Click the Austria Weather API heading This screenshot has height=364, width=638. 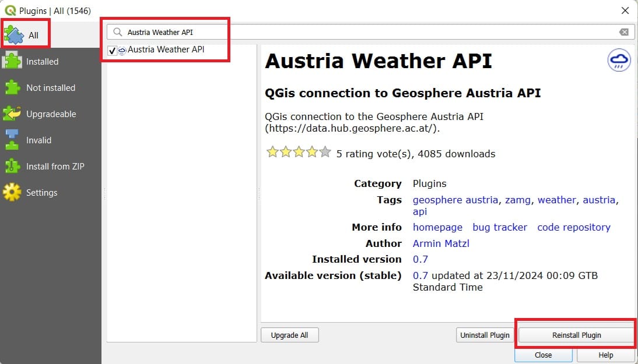click(x=378, y=61)
